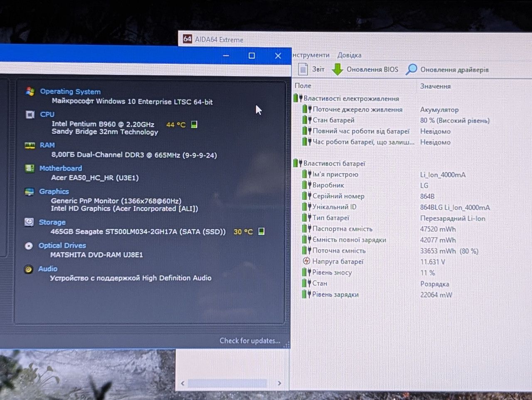Click the RAM module icon in Speccy
This screenshot has height=400, width=532.
pos(30,145)
